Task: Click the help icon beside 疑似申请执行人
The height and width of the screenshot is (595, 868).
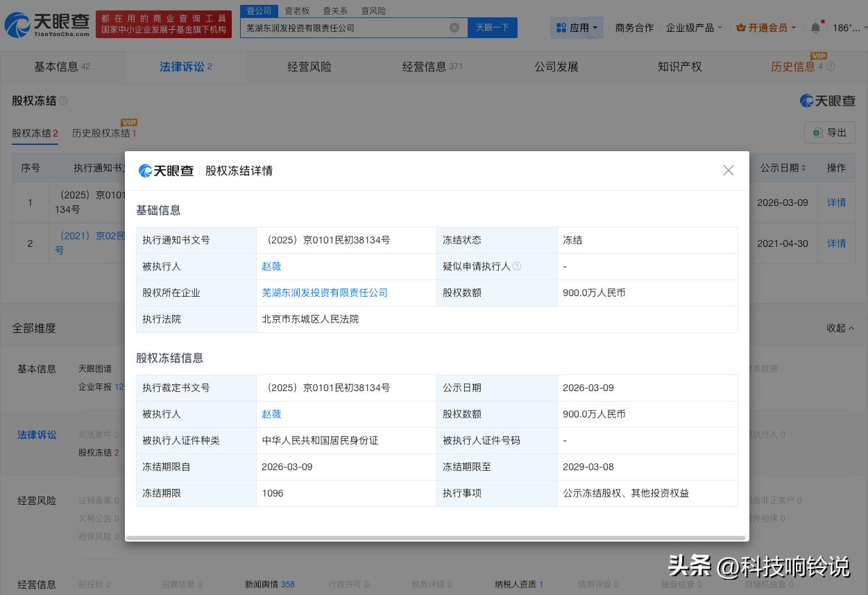Action: [516, 266]
